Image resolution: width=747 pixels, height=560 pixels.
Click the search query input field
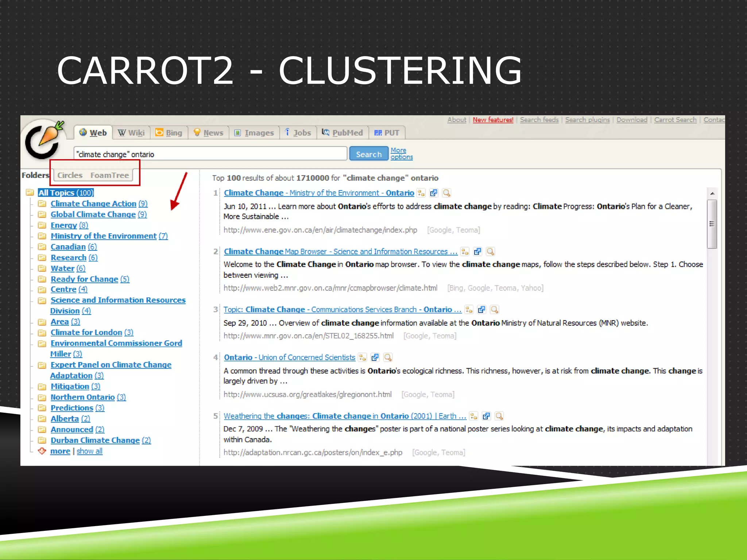coord(210,154)
